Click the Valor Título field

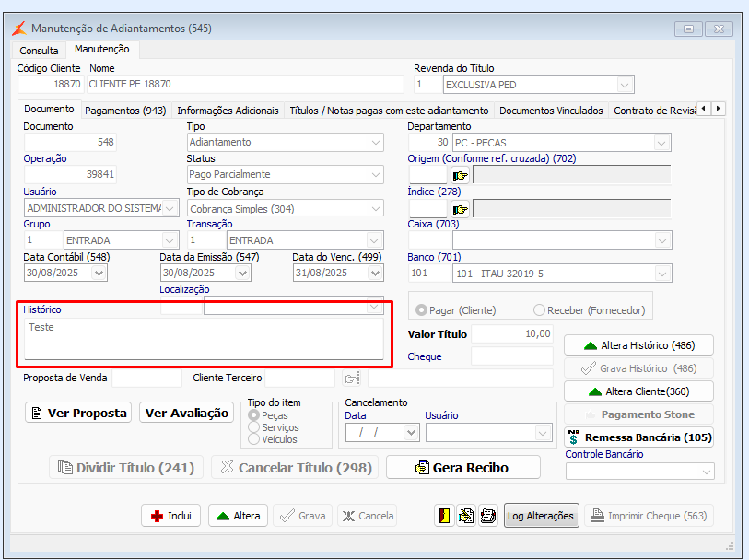pyautogui.click(x=512, y=333)
